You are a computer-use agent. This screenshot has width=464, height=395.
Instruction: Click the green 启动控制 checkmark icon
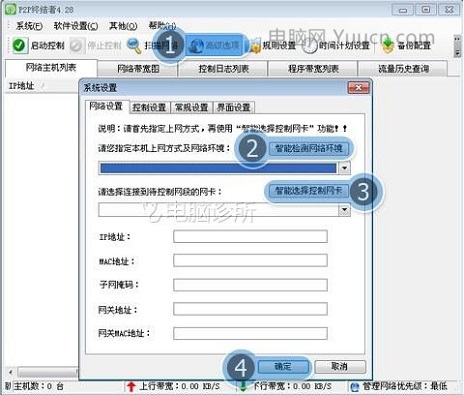coord(19,45)
